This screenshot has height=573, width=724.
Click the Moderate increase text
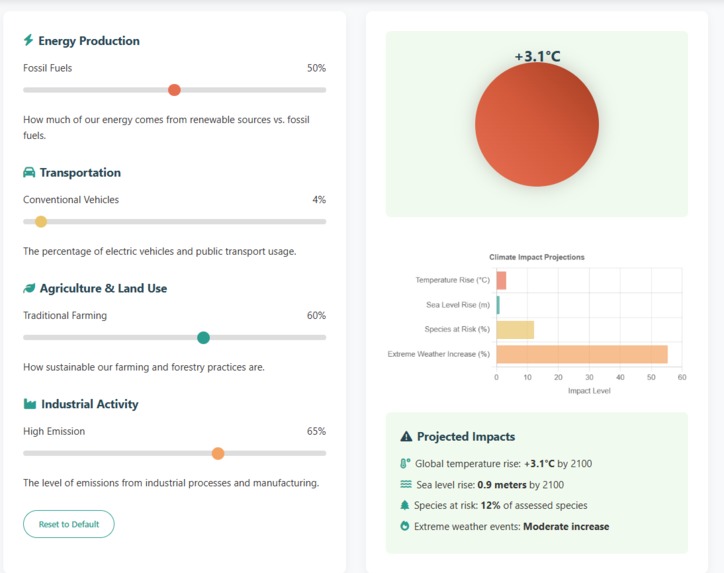tap(566, 526)
